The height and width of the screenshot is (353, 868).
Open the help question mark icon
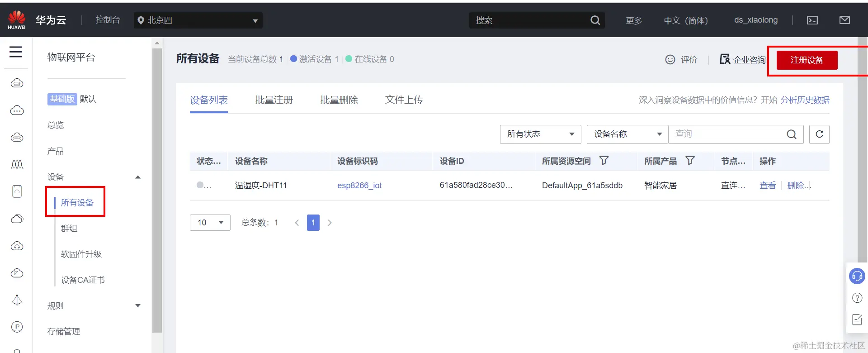coord(857,298)
